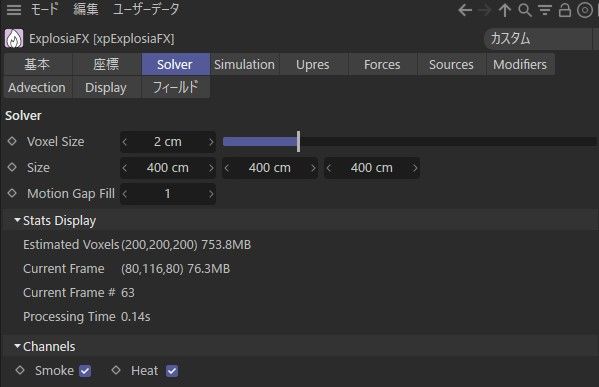Decrease third Size value with left arrow
The width and height of the screenshot is (599, 387).
[x=329, y=168]
